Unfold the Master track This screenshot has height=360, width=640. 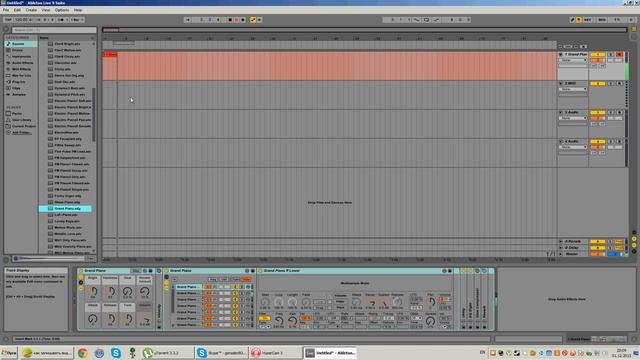561,254
